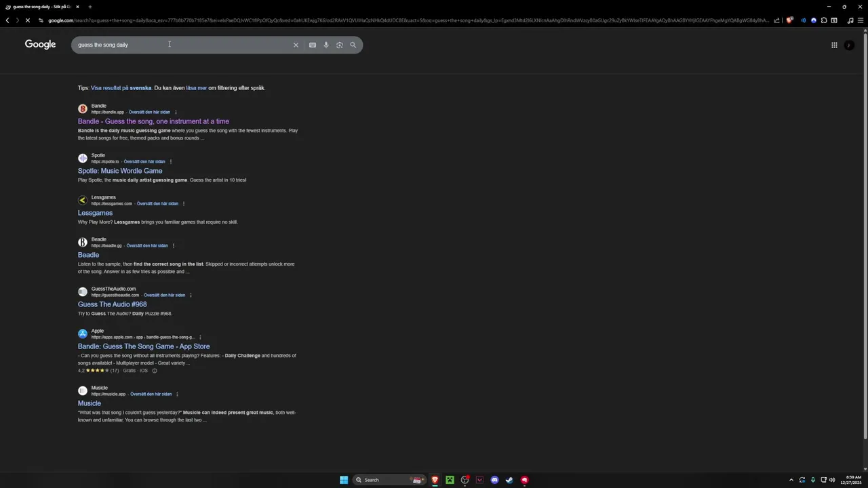This screenshot has height=488, width=868.
Task: Open Bandle: Guess The Song Game - App Store
Action: pos(144,346)
